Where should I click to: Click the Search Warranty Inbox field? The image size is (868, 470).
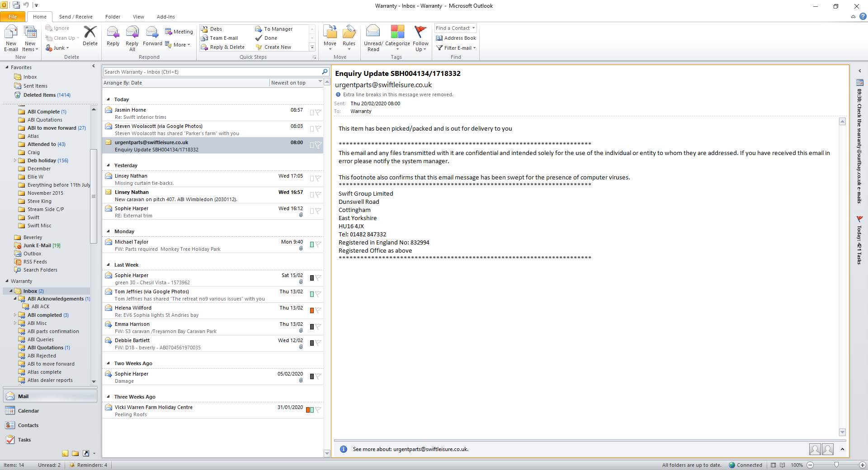point(212,72)
